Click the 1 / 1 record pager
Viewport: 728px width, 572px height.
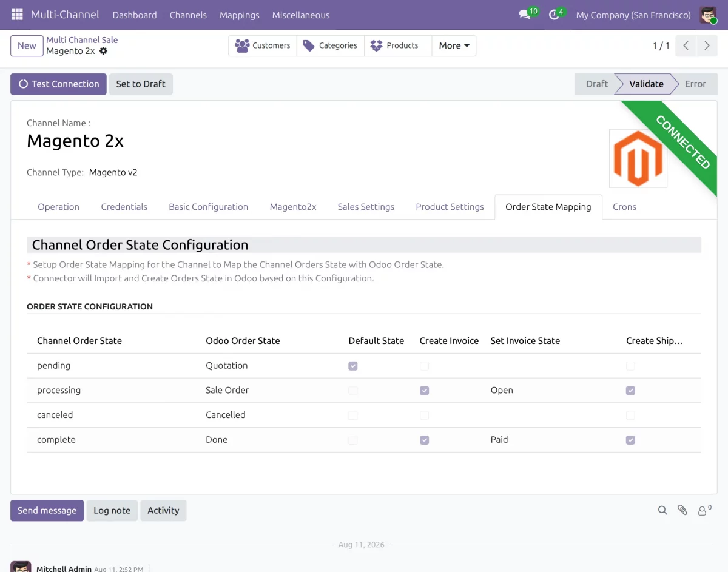[x=661, y=45]
